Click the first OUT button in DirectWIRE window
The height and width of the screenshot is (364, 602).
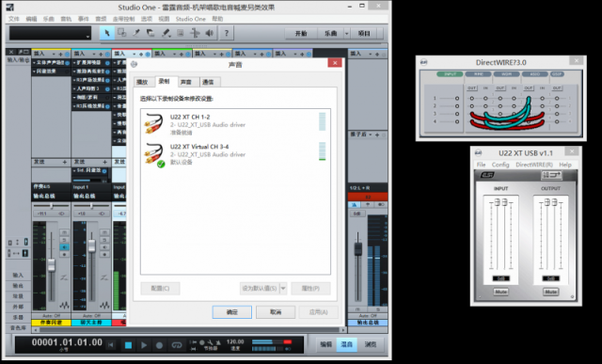pos(472,87)
